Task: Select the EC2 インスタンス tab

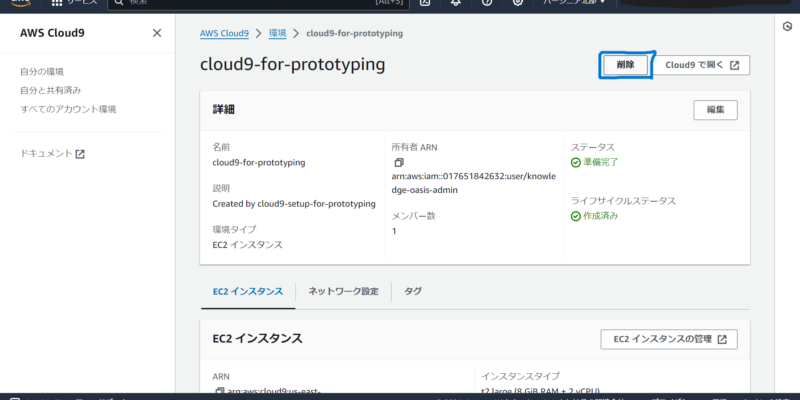Action: click(247, 291)
